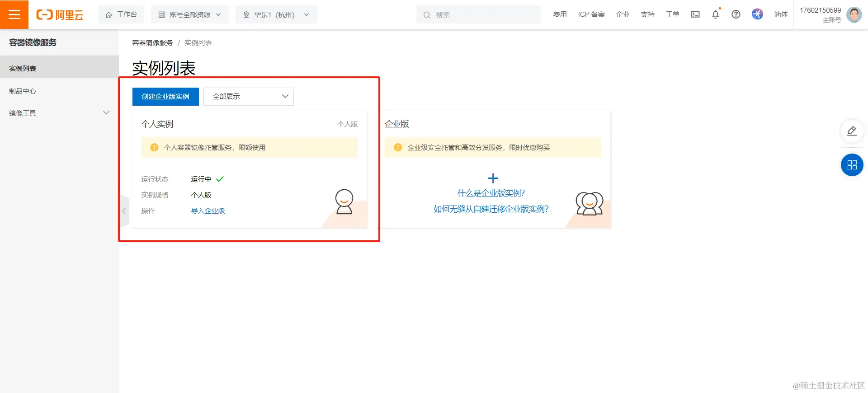Image resolution: width=868 pixels, height=393 pixels.
Task: Click the 企业版 card title
Action: [x=397, y=124]
